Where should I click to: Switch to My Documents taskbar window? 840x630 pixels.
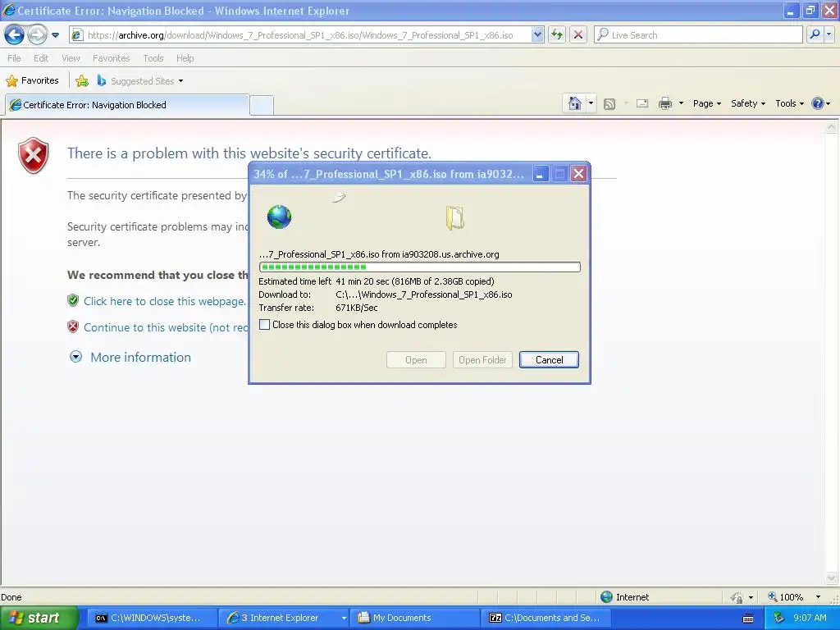[413, 618]
